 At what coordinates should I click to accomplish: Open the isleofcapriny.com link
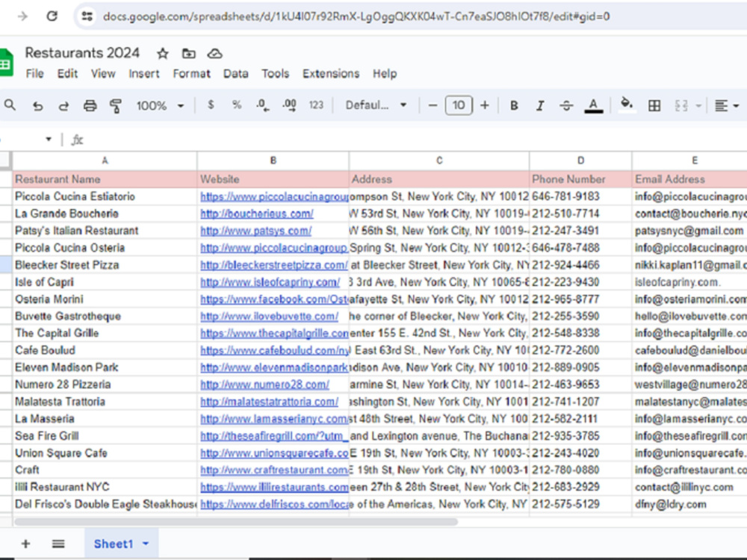click(x=270, y=282)
